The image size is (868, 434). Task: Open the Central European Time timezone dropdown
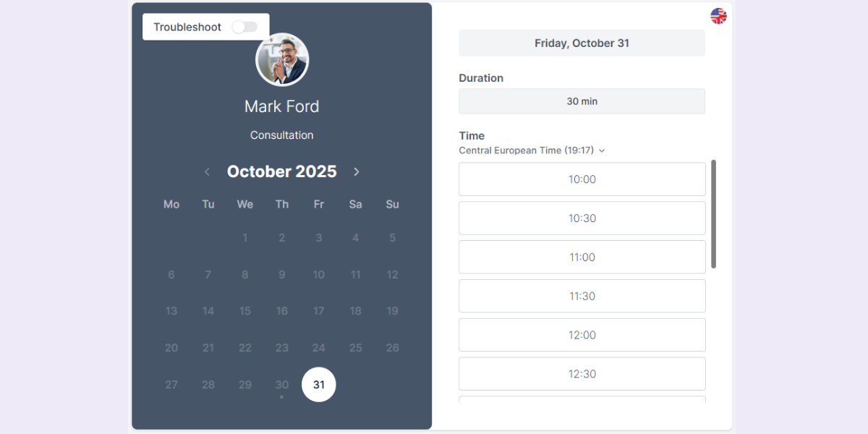[532, 150]
